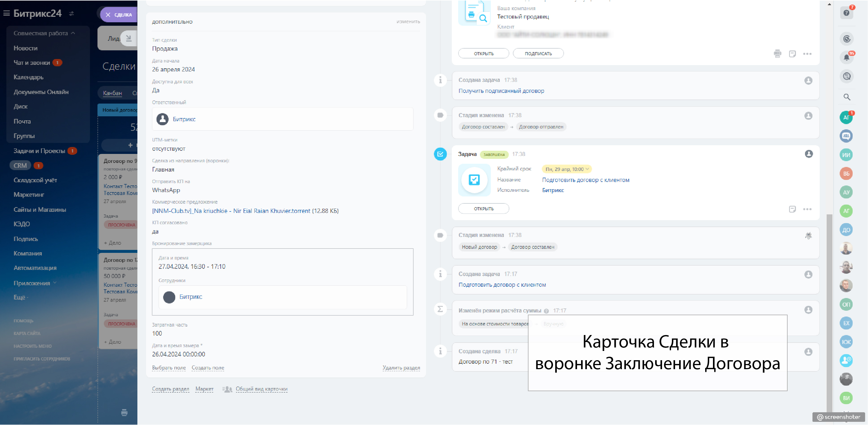Open the link Получить подписанный договор
Image resolution: width=868 pixels, height=425 pixels.
click(x=501, y=91)
